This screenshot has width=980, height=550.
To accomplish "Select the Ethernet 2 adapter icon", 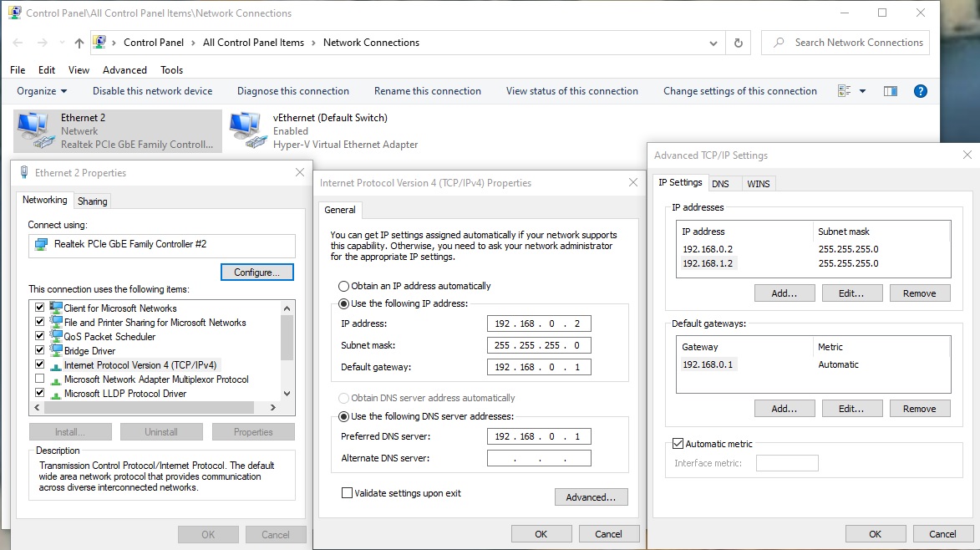I will tap(33, 130).
